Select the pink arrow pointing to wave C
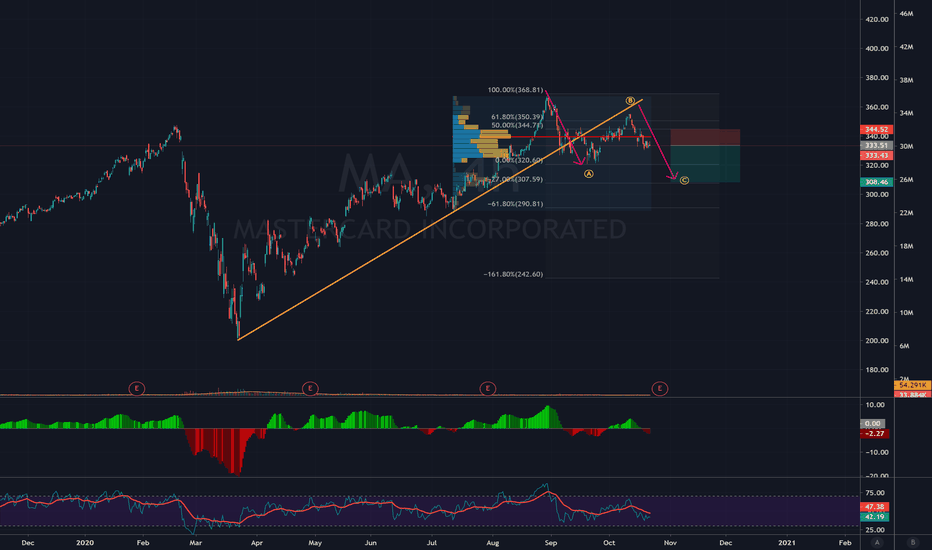The width and height of the screenshot is (932, 550). point(657,142)
